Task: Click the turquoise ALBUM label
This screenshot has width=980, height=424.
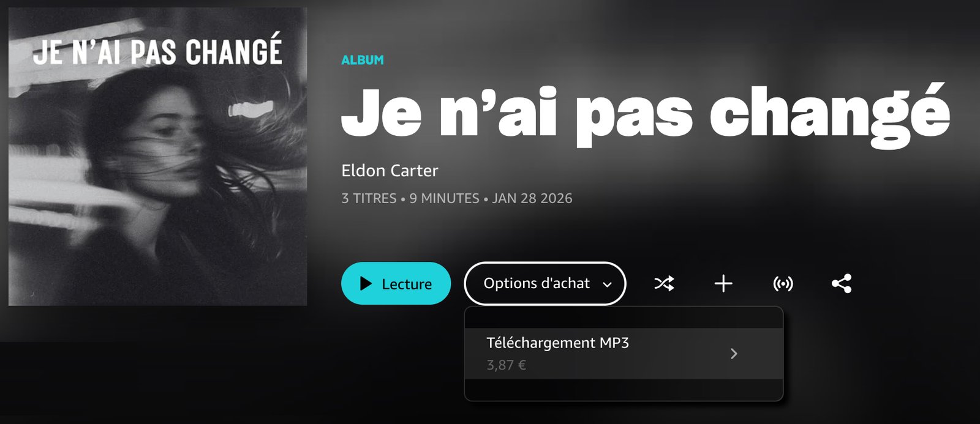Action: (x=363, y=60)
